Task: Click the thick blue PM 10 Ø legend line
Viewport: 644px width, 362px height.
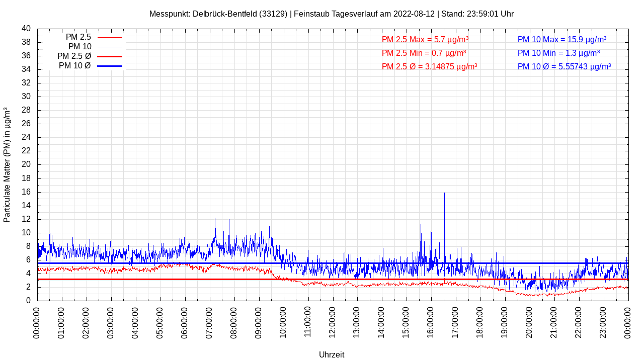Action: pos(110,66)
